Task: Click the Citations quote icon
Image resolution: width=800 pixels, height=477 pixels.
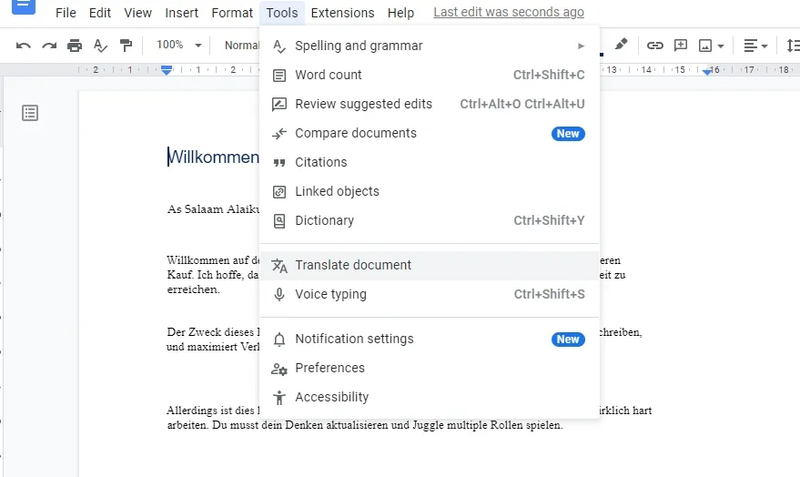Action: [x=279, y=163]
